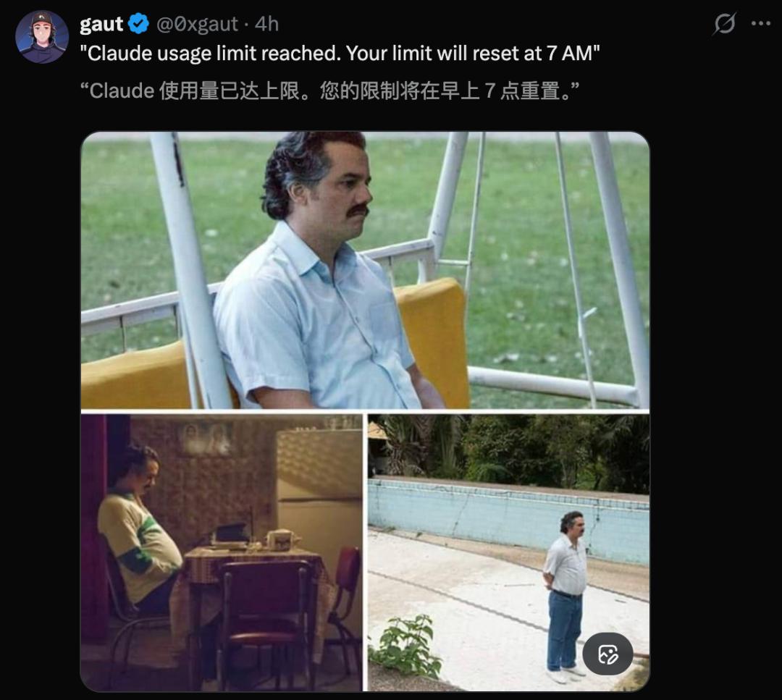Open gaut's profile avatar picture
This screenshot has height=700, width=782.
pyautogui.click(x=42, y=37)
